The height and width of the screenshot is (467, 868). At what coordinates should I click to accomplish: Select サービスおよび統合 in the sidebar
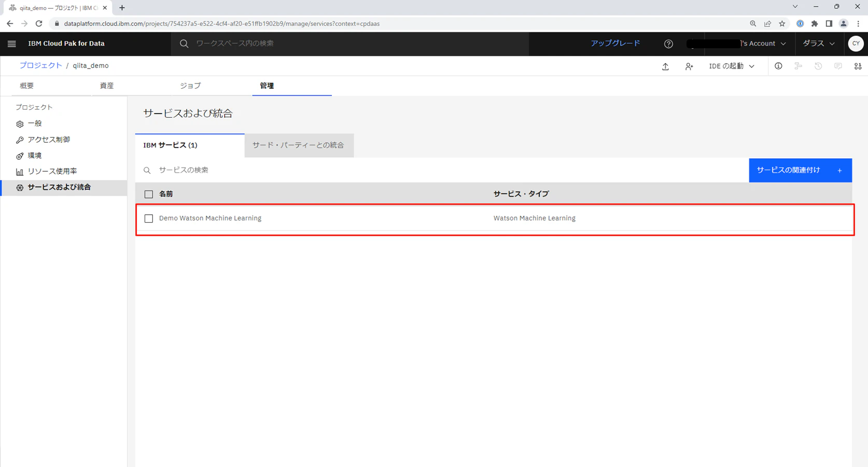64,187
